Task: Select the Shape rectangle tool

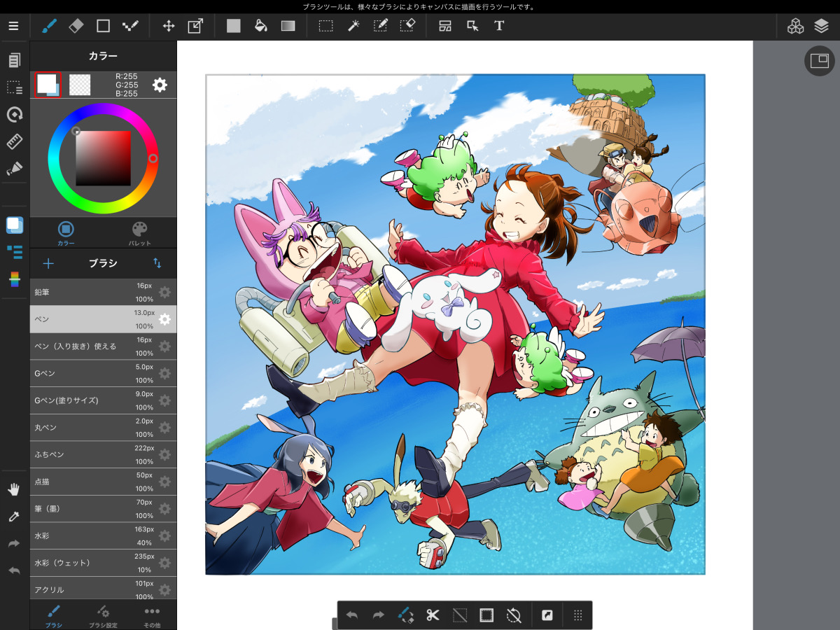Action: click(x=103, y=26)
